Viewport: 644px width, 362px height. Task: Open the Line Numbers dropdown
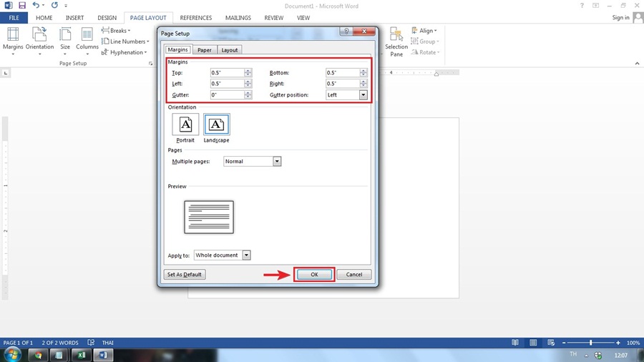point(125,41)
